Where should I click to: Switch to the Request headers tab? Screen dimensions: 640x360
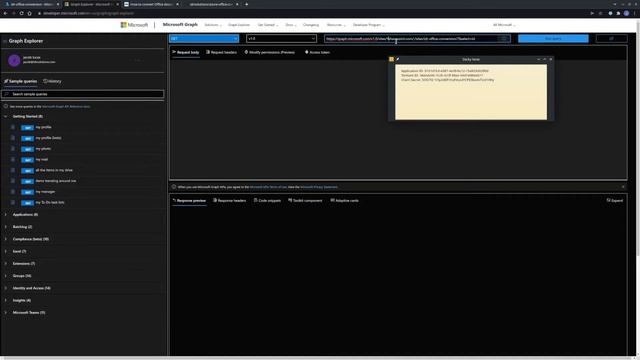pyautogui.click(x=221, y=52)
